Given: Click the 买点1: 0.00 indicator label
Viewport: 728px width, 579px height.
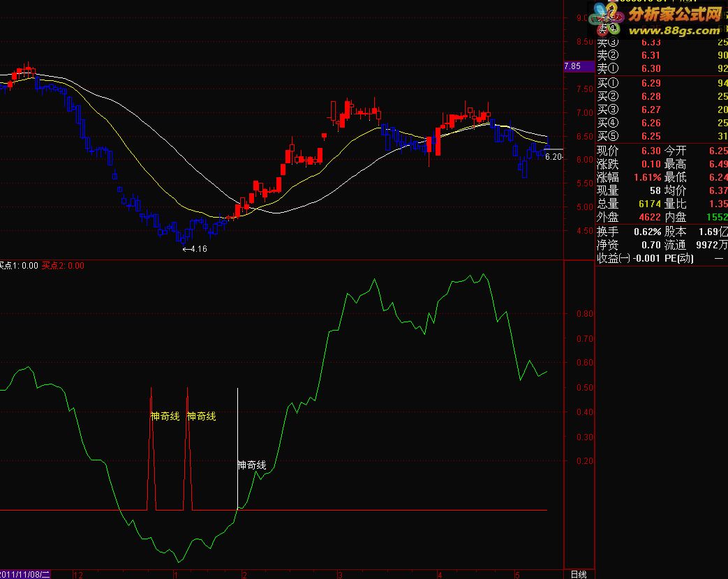Looking at the screenshot, I should (x=19, y=266).
